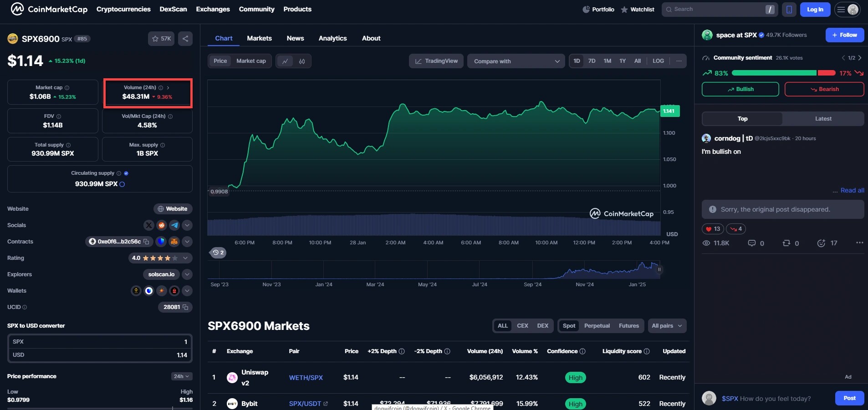
Task: Filter markets by DEX
Action: click(x=542, y=326)
